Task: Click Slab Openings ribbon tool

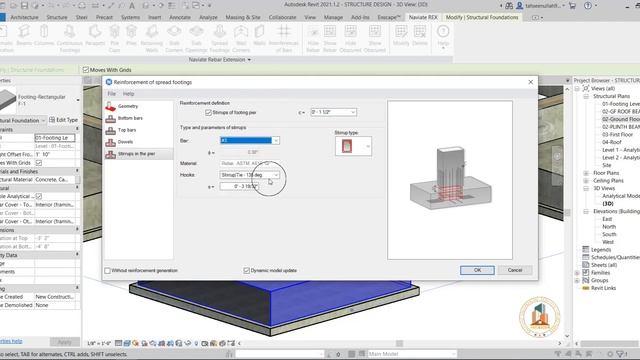Action: [196, 39]
